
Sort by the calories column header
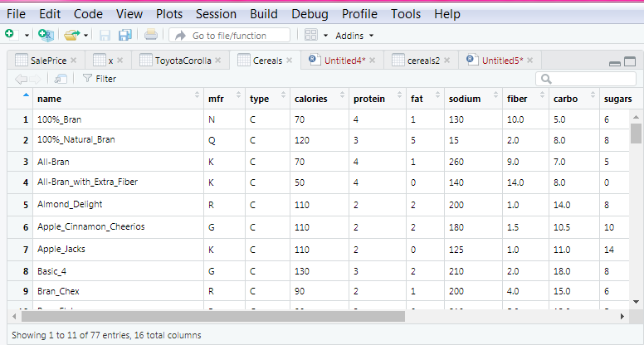320,99
